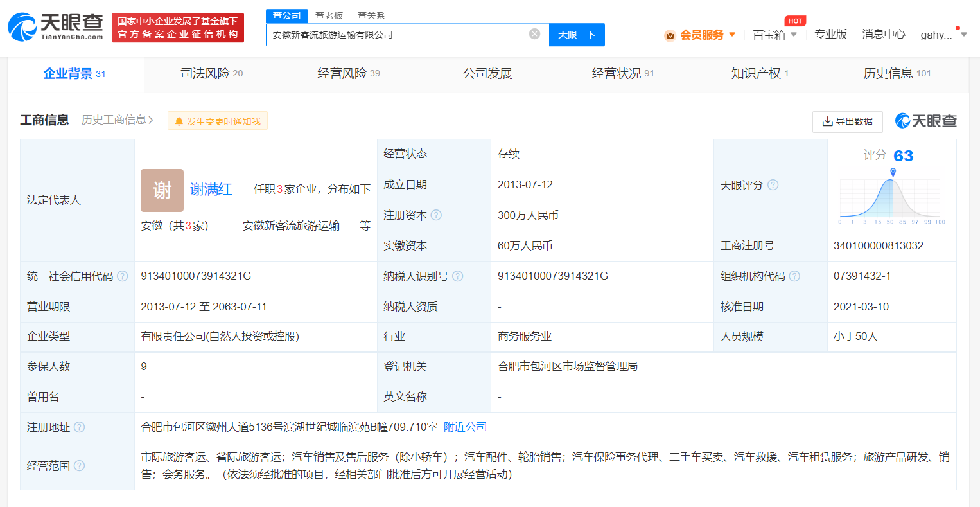Open the help icon next to 注册资本
Screen dimensions: 980x507
[x=435, y=215]
